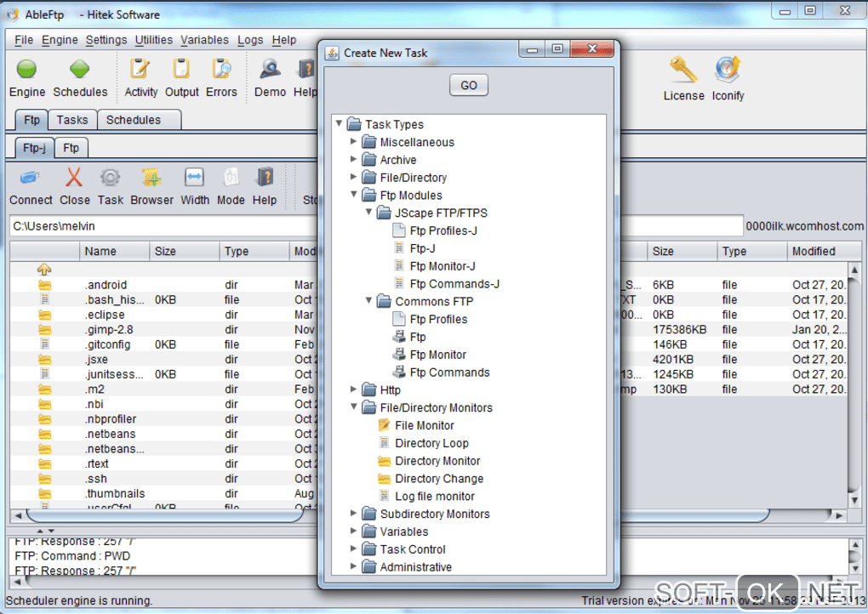Switch to the Tasks tab
Viewport: 868px width, 614px height.
coord(72,120)
